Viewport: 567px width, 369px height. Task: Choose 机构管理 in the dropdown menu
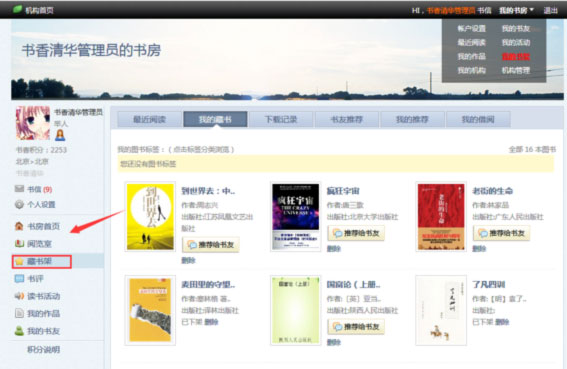(516, 70)
